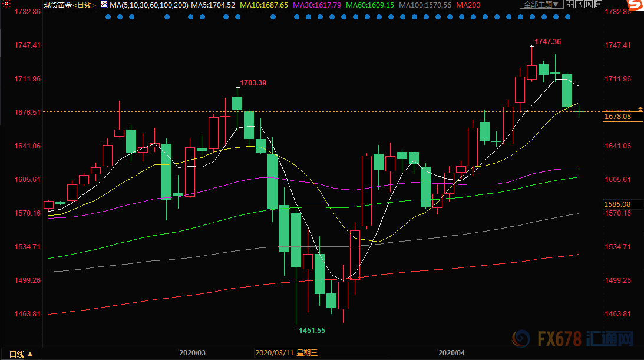The height and width of the screenshot is (360, 644).
Task: Click the MA indicator chart icon
Action: click(x=104, y=5)
